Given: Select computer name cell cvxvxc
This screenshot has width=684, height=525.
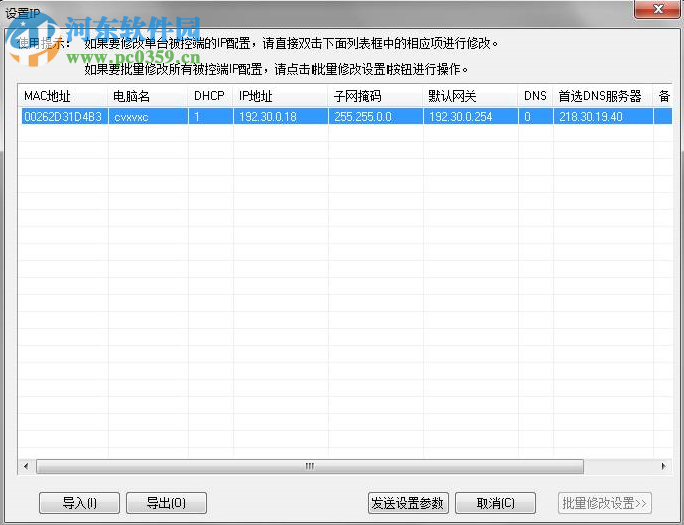Looking at the screenshot, I should click(x=148, y=116).
